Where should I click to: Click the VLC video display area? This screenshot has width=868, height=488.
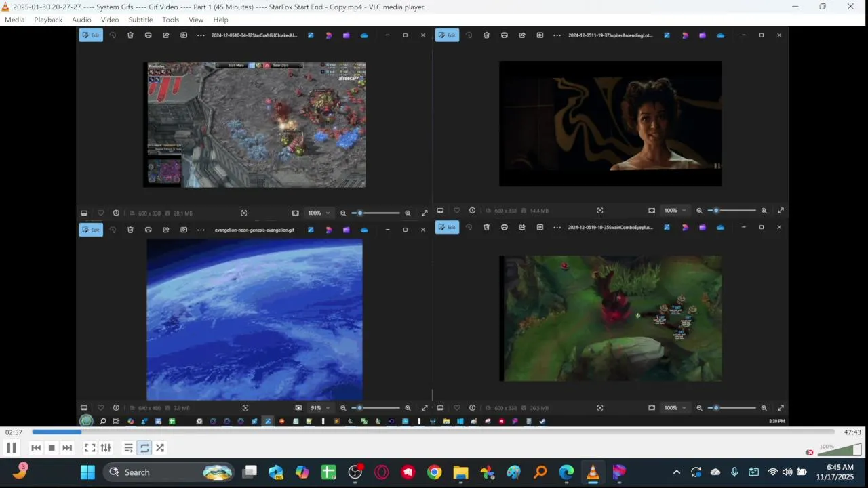coord(433,227)
